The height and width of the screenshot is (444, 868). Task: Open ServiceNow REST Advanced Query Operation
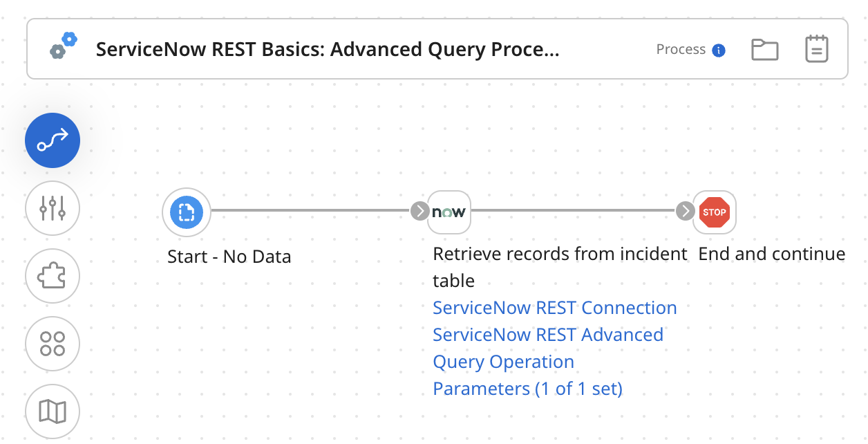(x=547, y=334)
